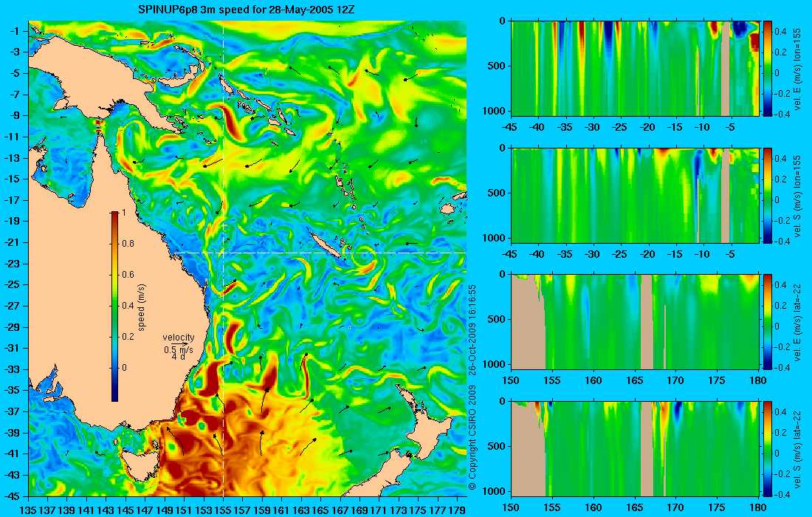Click the vertical white dashed line at longitude 155
The width and height of the screenshot is (812, 517).
(x=223, y=259)
